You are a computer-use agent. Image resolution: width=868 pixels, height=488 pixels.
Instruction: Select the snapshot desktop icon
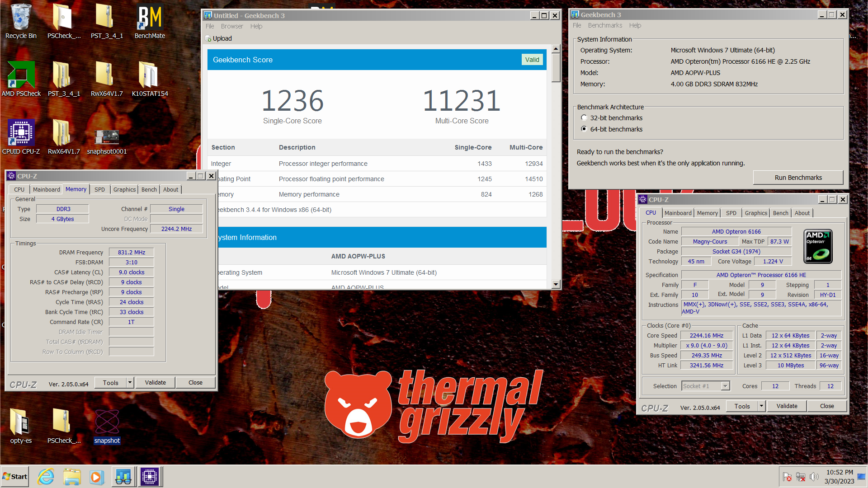[x=107, y=427]
